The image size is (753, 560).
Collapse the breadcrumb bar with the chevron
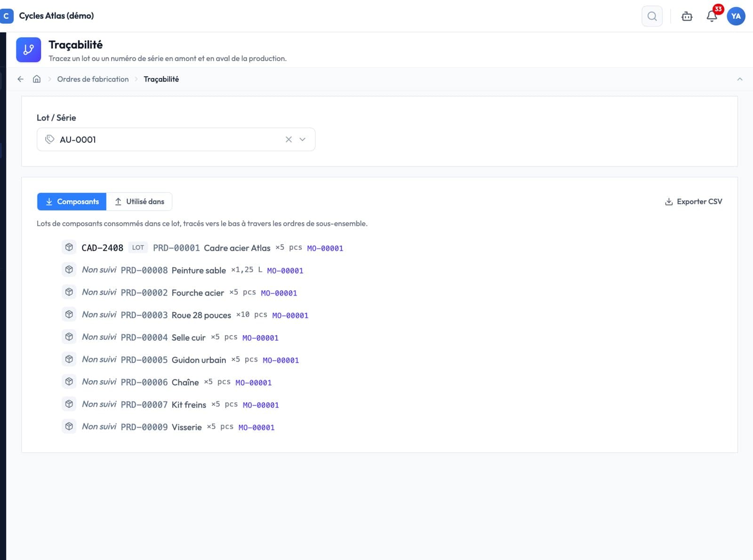click(x=740, y=79)
